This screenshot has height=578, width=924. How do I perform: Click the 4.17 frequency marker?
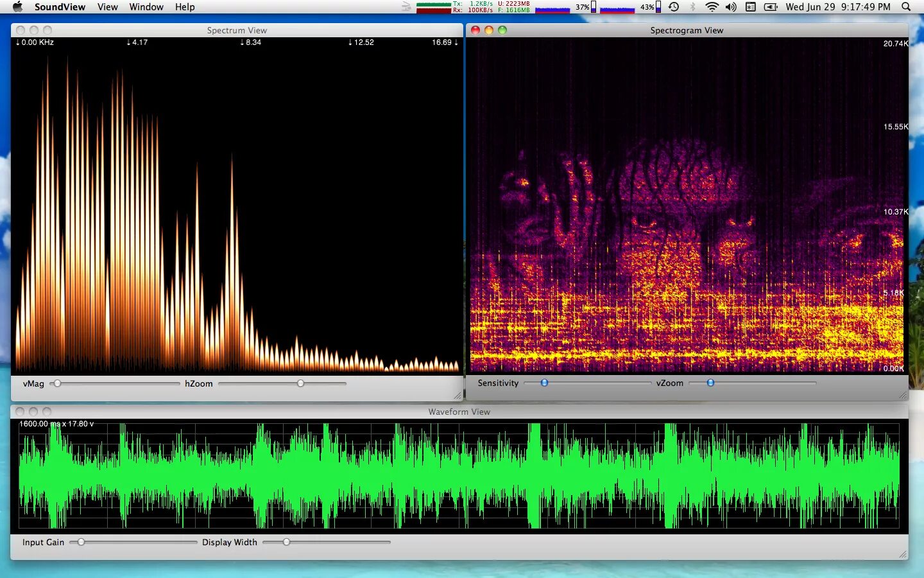137,42
